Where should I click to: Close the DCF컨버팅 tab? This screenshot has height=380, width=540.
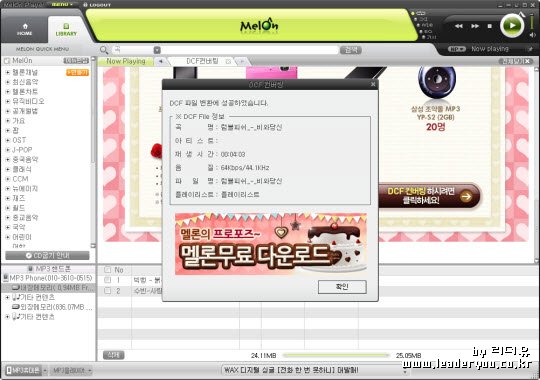click(228, 61)
